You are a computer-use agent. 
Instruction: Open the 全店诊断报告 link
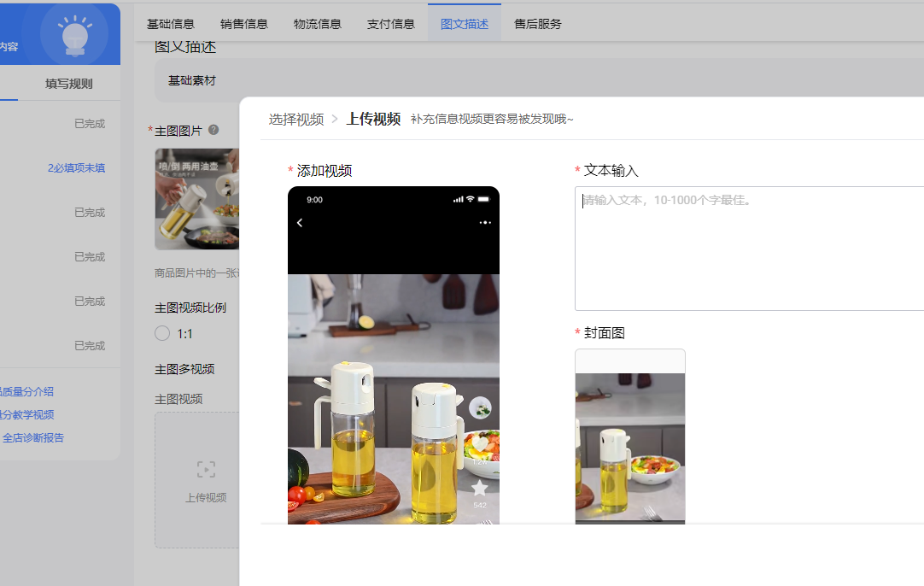pos(33,438)
